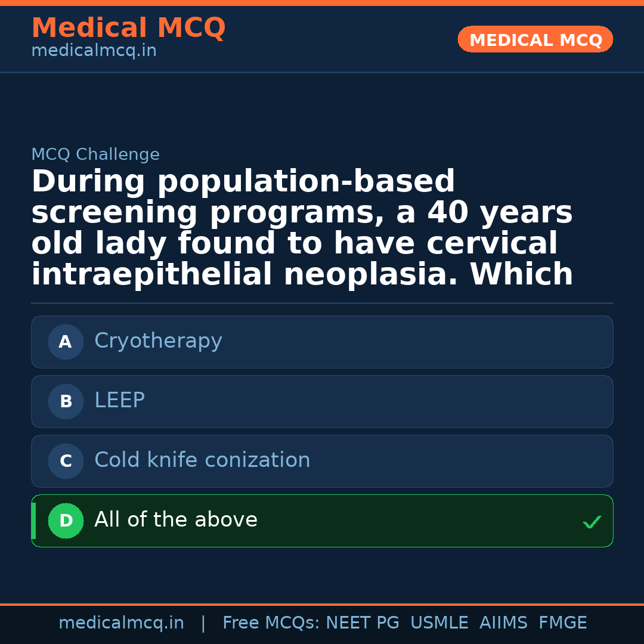This screenshot has width=644, height=644.
Task: Click the green checkmark on option D
Action: [x=592, y=522]
